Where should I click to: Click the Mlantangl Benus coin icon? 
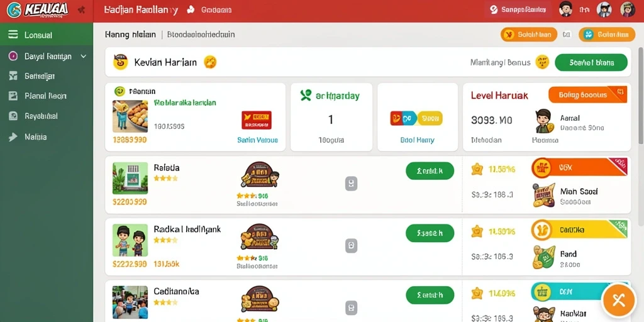click(x=542, y=62)
